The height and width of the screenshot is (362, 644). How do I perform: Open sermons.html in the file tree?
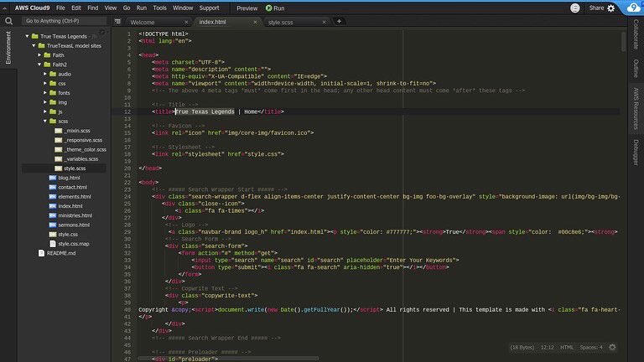pyautogui.click(x=74, y=225)
